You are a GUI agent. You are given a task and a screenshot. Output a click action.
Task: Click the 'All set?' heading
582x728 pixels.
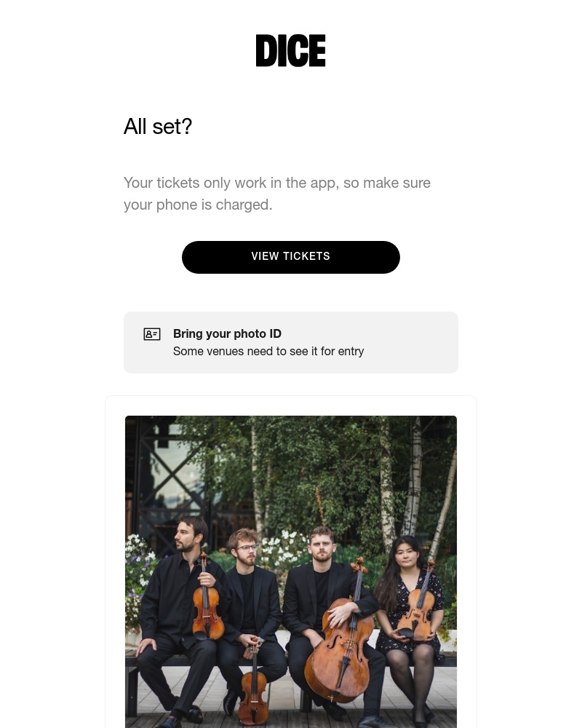[x=158, y=127]
